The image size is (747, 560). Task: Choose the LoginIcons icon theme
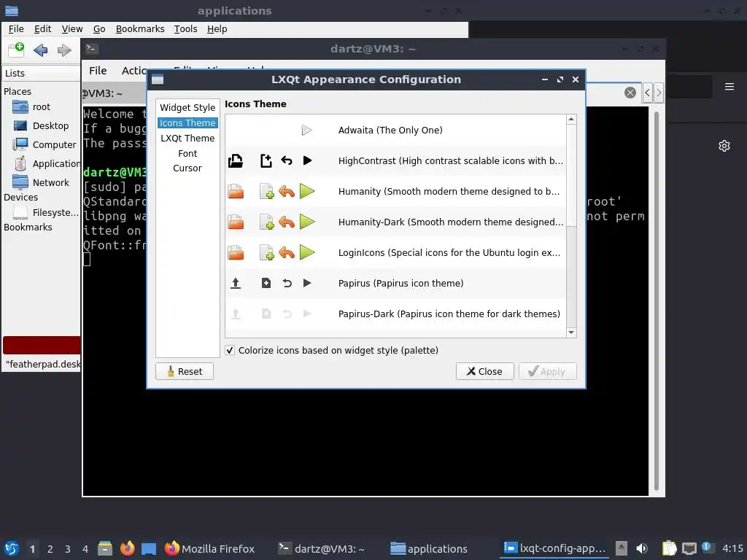pos(395,252)
